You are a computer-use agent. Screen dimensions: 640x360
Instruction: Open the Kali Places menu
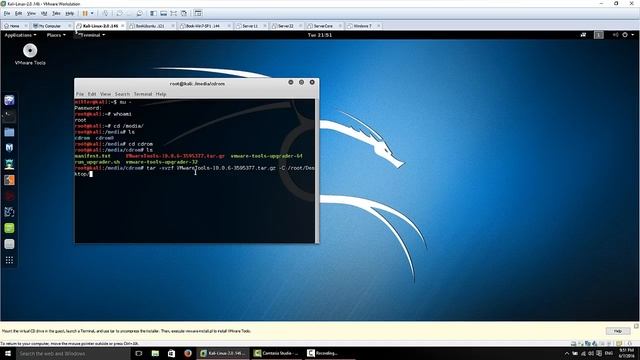coord(56,35)
